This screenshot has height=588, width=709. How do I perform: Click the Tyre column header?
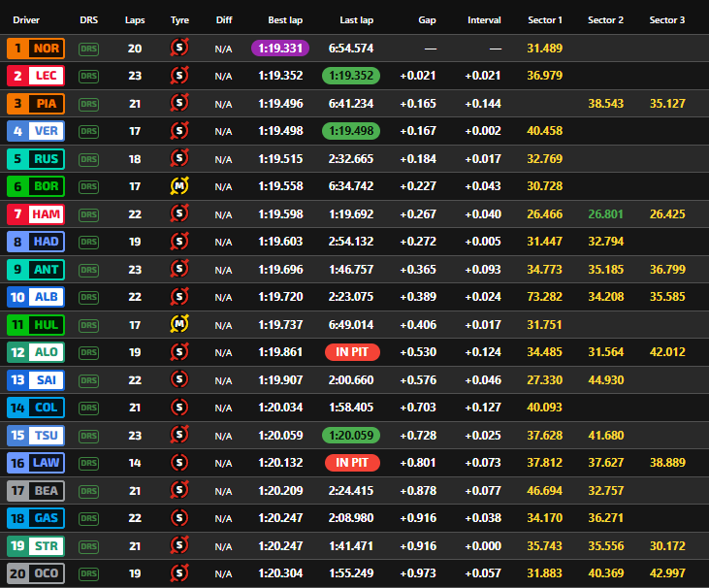click(x=179, y=20)
